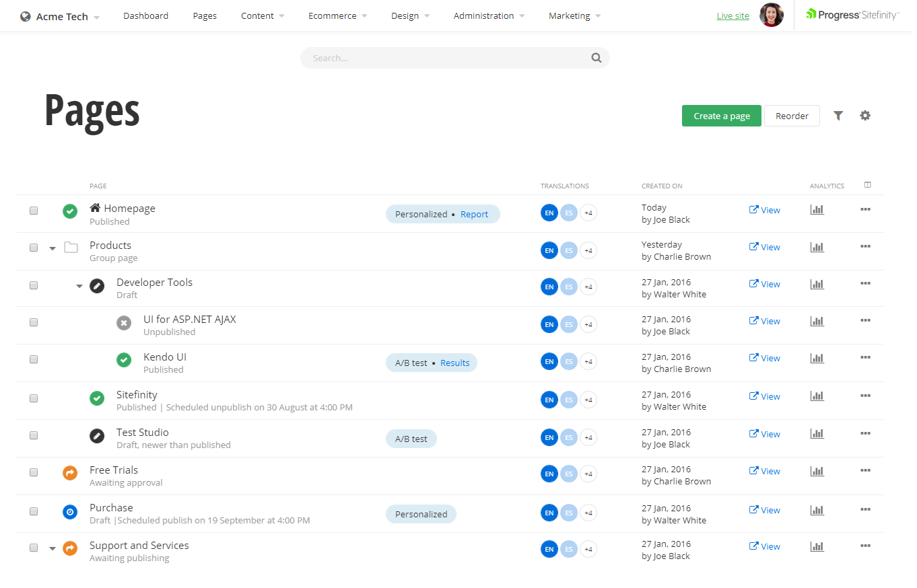The width and height of the screenshot is (917, 588).
Task: Click Homepage green published status icon
Action: tap(70, 211)
